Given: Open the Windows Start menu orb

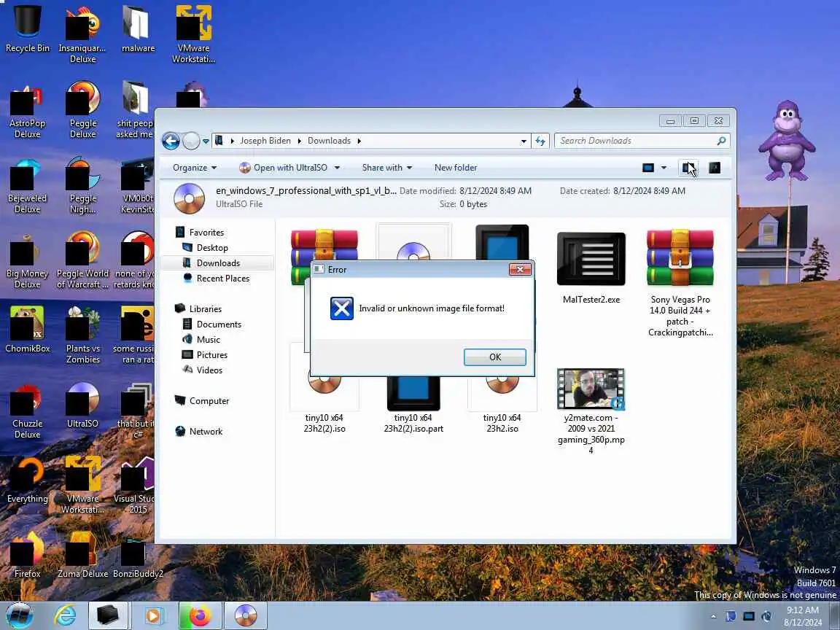Looking at the screenshot, I should tap(19, 615).
